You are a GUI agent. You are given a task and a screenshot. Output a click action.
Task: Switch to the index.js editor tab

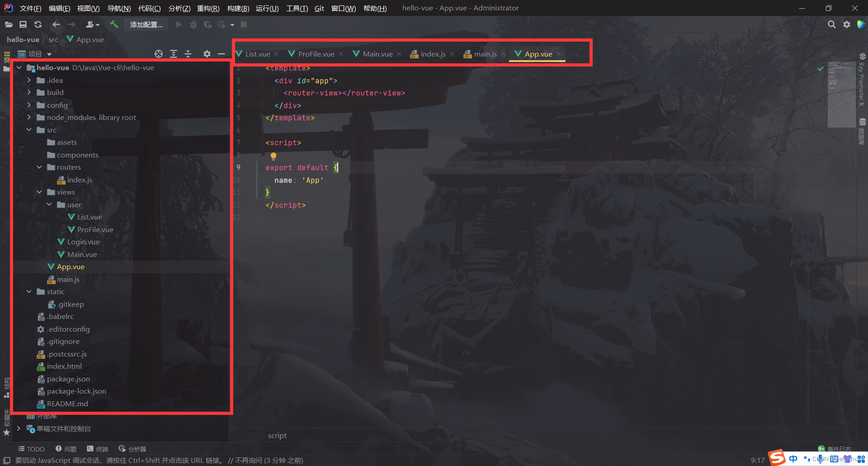(x=433, y=54)
